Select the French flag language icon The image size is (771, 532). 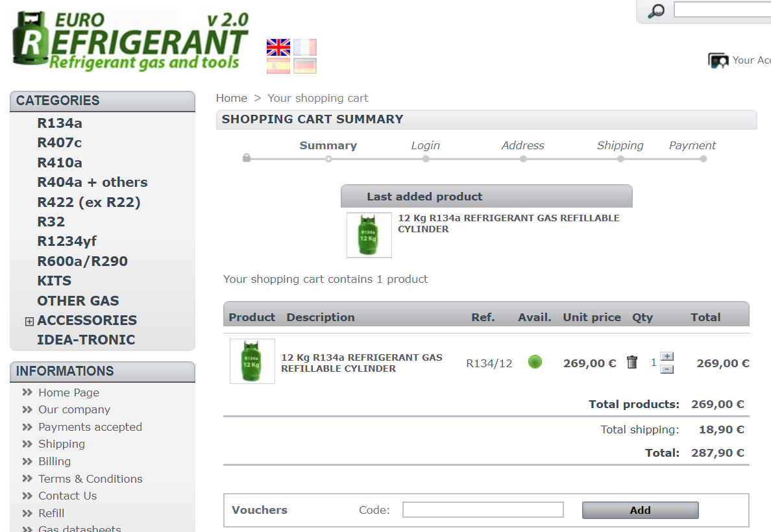pos(304,47)
